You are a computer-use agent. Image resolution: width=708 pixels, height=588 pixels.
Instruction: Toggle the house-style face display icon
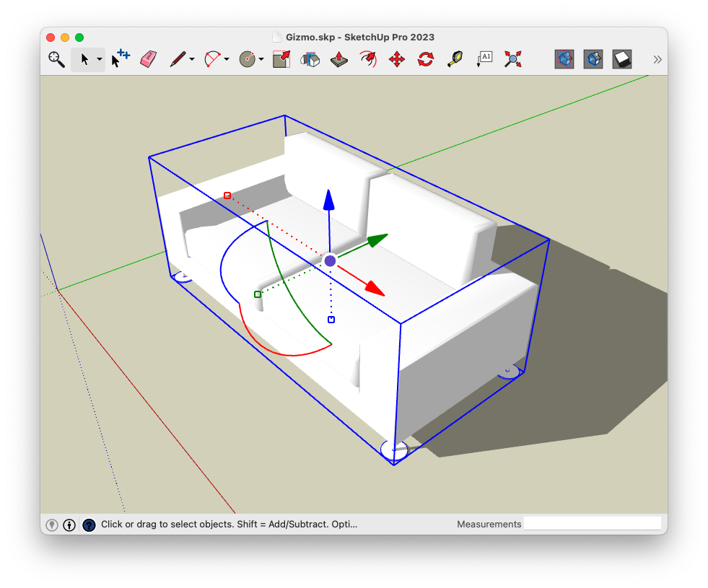point(593,59)
